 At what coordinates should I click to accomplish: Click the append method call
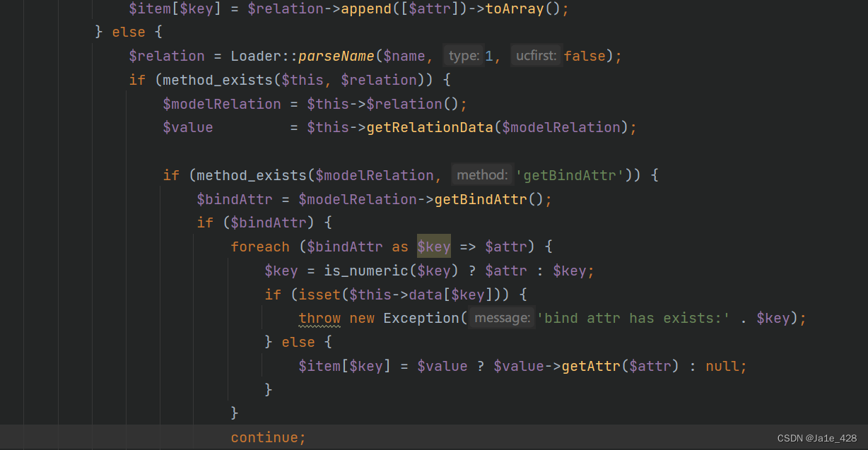point(366,9)
